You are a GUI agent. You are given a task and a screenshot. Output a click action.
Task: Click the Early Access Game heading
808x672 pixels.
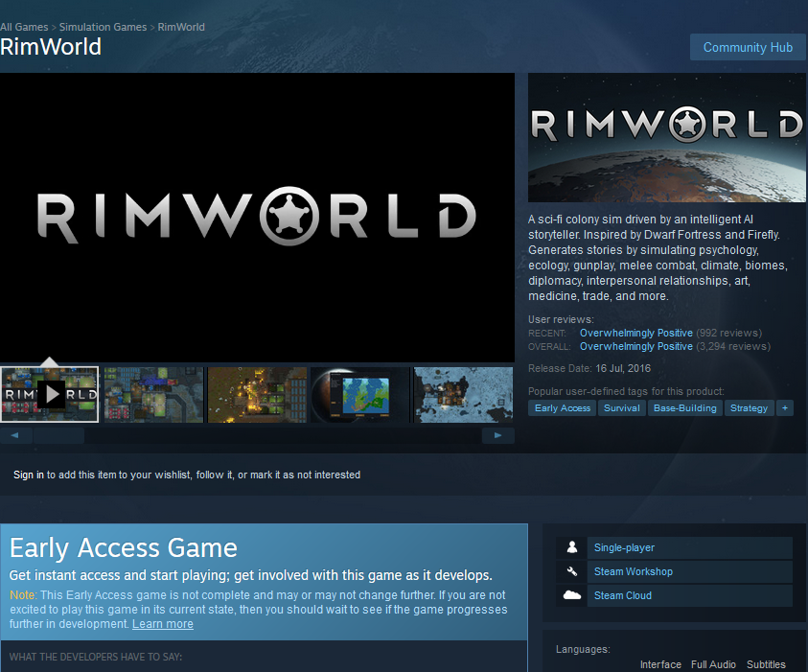point(123,547)
